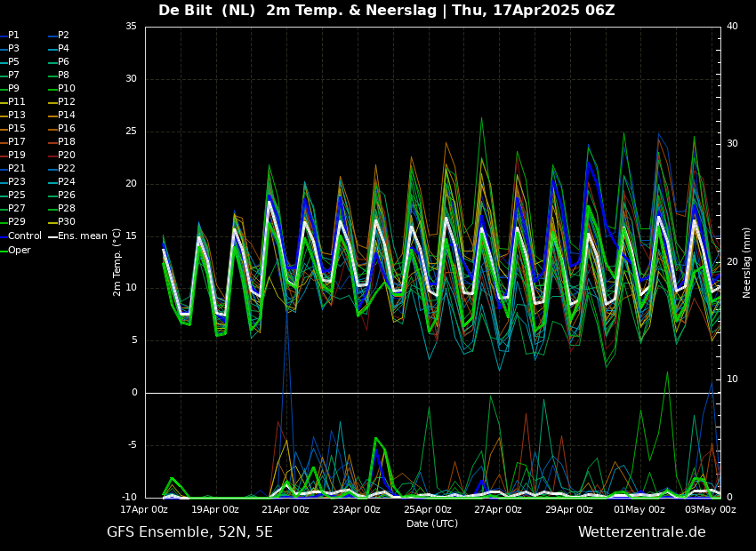Click the Date (UTC) axis title
The width and height of the screenshot is (756, 551).
pyautogui.click(x=432, y=523)
